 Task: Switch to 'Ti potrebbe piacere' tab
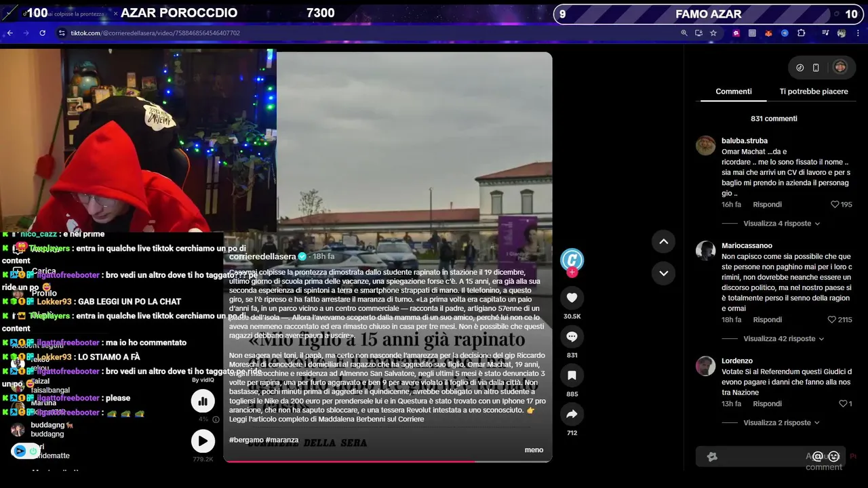[813, 91]
